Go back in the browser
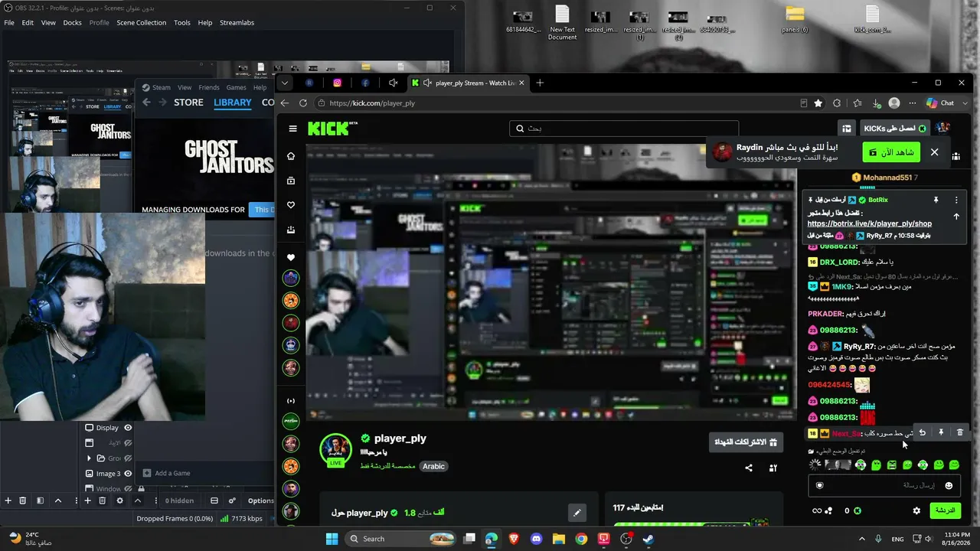 pos(285,103)
